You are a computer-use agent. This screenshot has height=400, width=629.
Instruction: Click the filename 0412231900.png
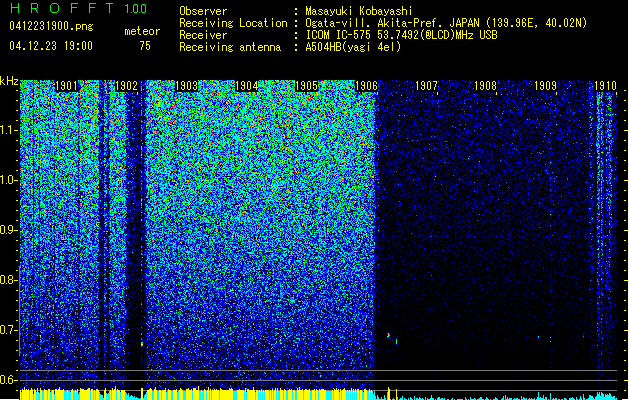(51, 27)
